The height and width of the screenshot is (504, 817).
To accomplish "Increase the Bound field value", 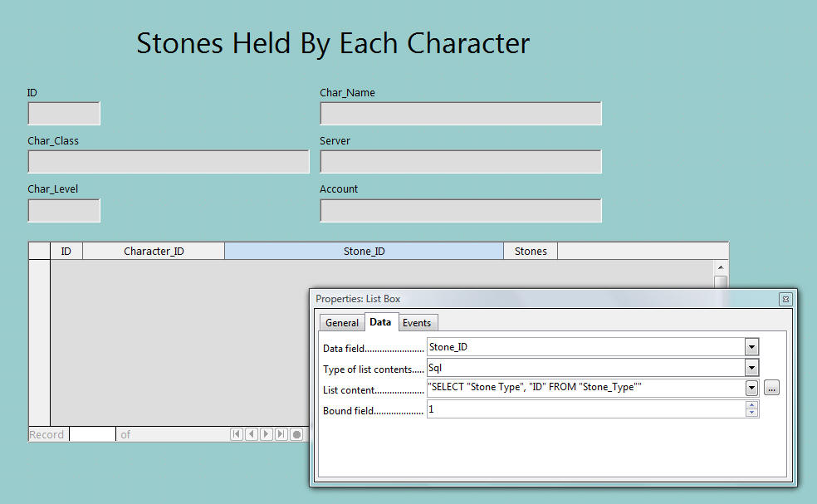I will (752, 405).
